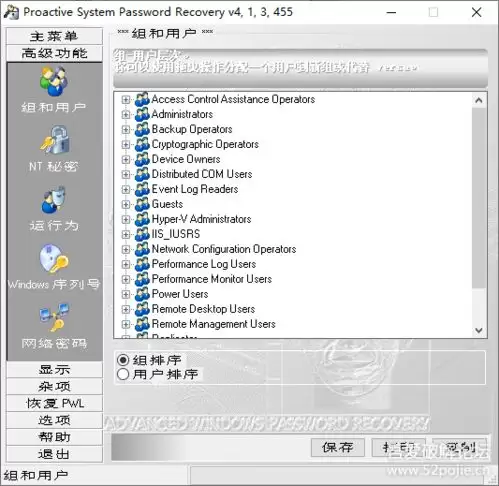This screenshot has height=486, width=499.
Task: Click the group icon beside Administrators
Action: (142, 114)
